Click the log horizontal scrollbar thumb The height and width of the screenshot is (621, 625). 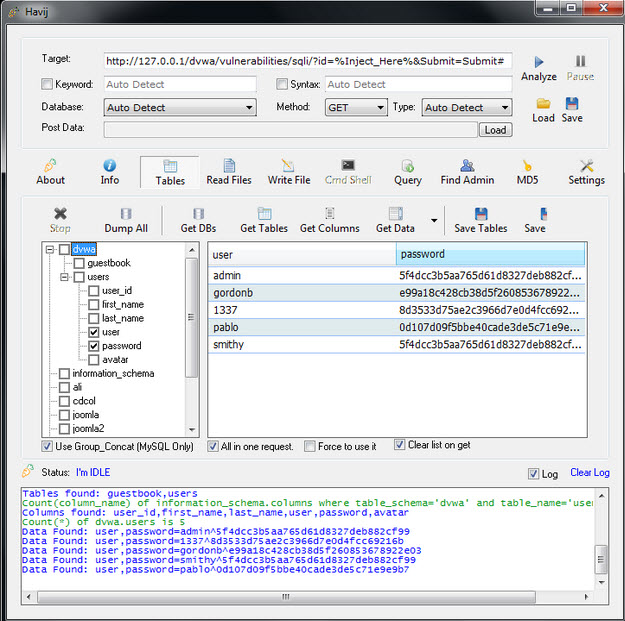[x=286, y=597]
